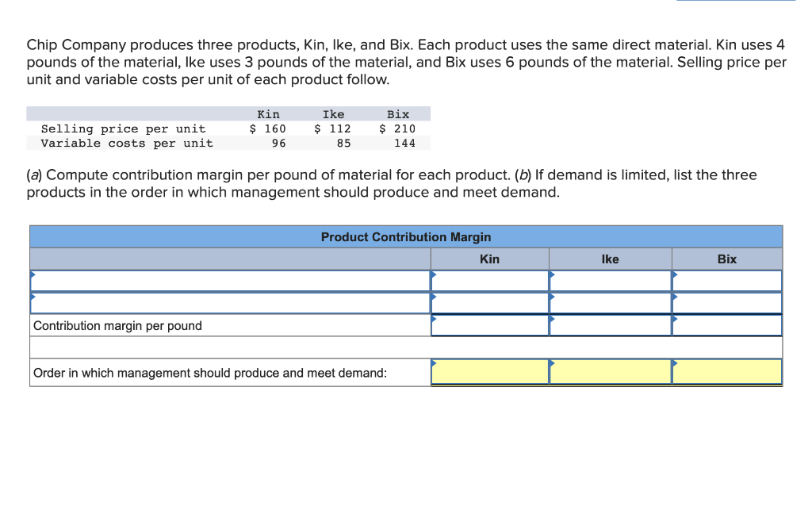The width and height of the screenshot is (812, 514).
Task: Click Variable costs per unit row label
Action: tap(127, 143)
